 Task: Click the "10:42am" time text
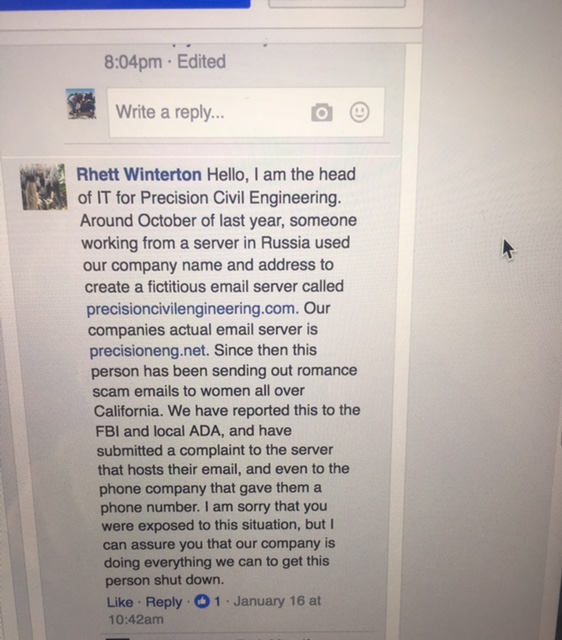click(136, 620)
